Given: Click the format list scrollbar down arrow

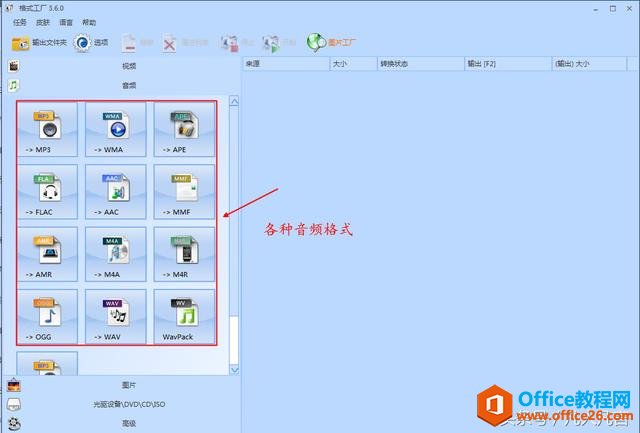Looking at the screenshot, I should (234, 370).
